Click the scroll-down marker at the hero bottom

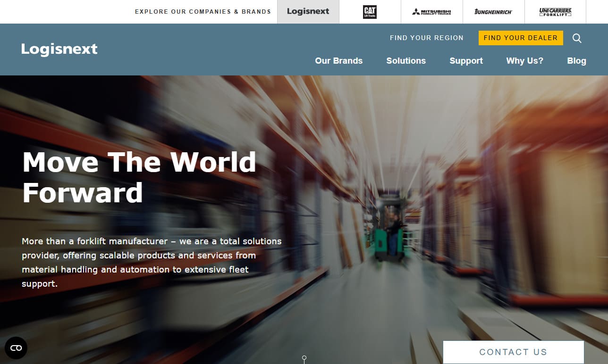pos(304,359)
